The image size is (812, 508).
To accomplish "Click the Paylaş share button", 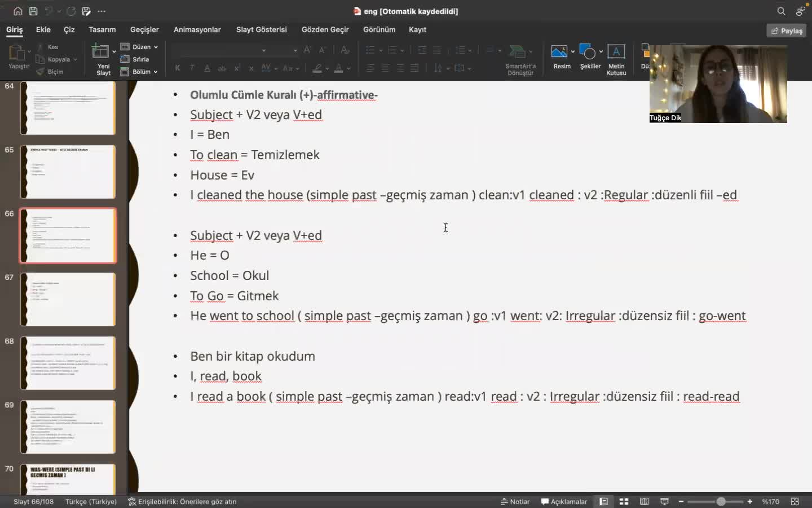I will (x=786, y=30).
